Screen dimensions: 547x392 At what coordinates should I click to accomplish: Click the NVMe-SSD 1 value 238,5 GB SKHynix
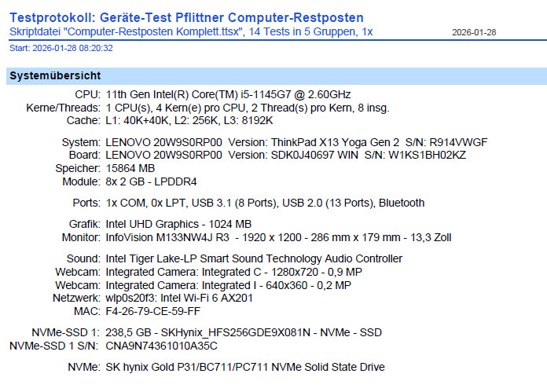244,332
